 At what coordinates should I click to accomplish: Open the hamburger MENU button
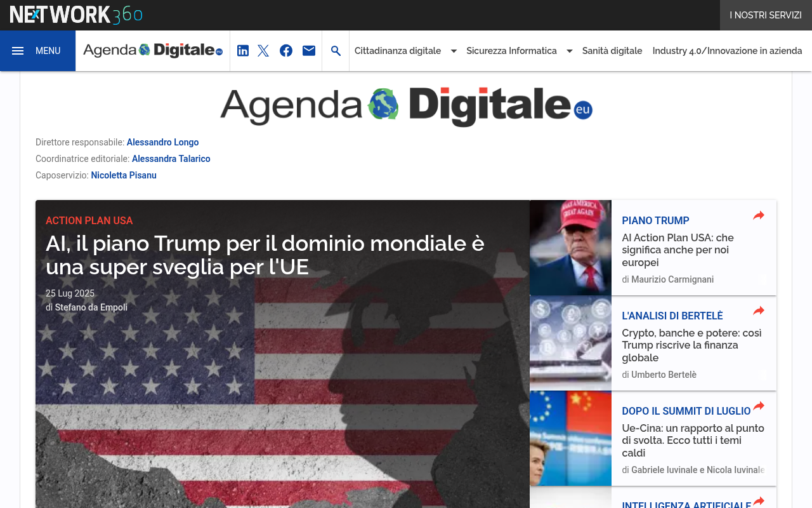[x=37, y=51]
